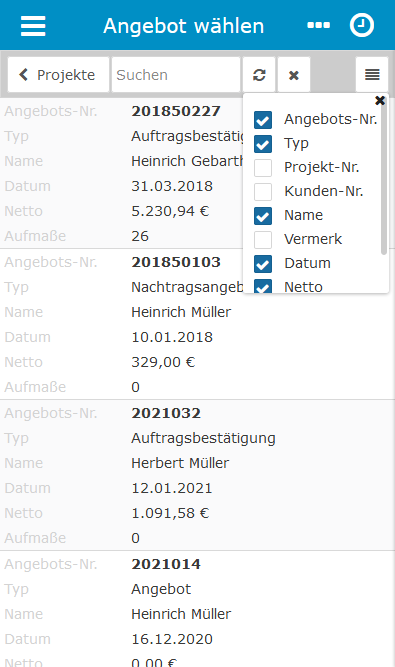The height and width of the screenshot is (667, 395).
Task: Uncheck the Name column checkbox
Action: click(x=263, y=216)
